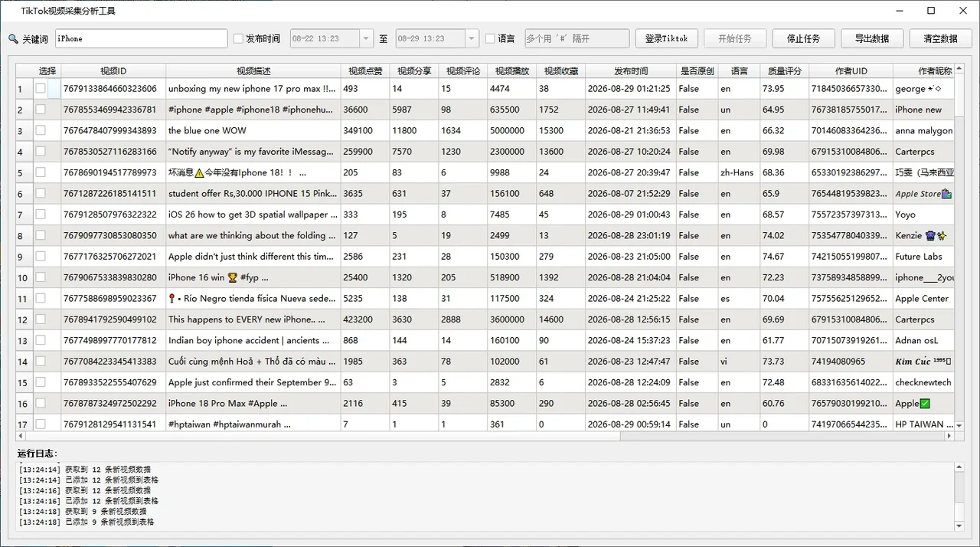
Task: Click the 视频分享 column header
Action: 414,71
